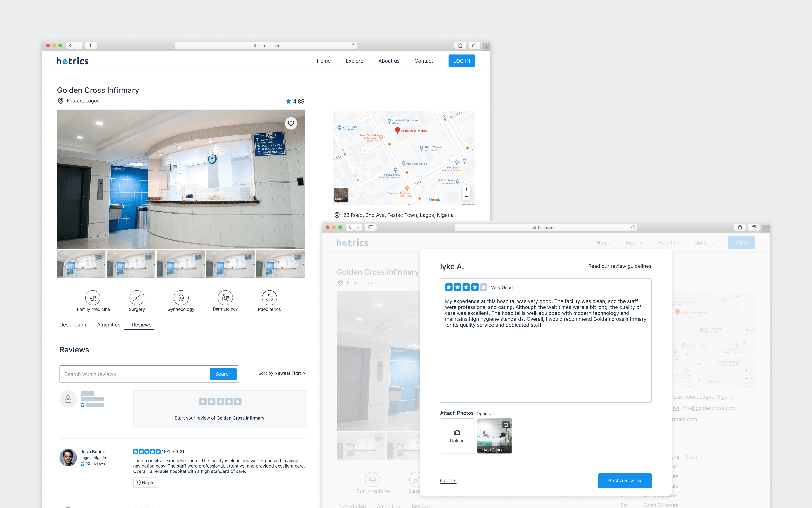Click the forward arrow in the back browser window toolbar

point(78,45)
